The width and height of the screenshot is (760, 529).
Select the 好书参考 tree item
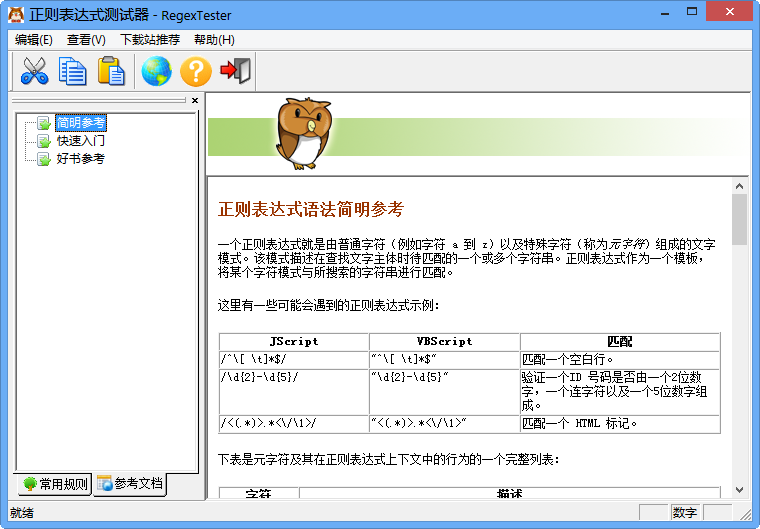(x=80, y=159)
